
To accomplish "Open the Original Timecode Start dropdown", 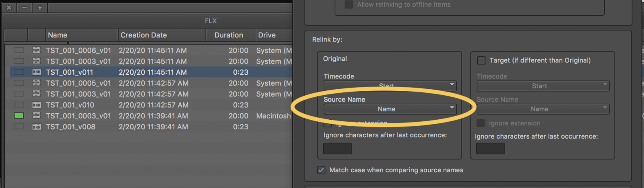I will (390, 86).
